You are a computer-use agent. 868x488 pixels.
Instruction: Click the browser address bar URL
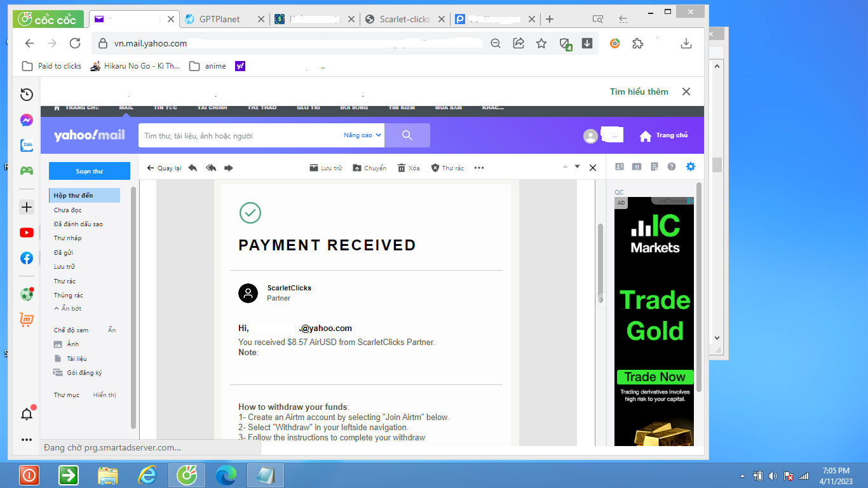point(151,43)
